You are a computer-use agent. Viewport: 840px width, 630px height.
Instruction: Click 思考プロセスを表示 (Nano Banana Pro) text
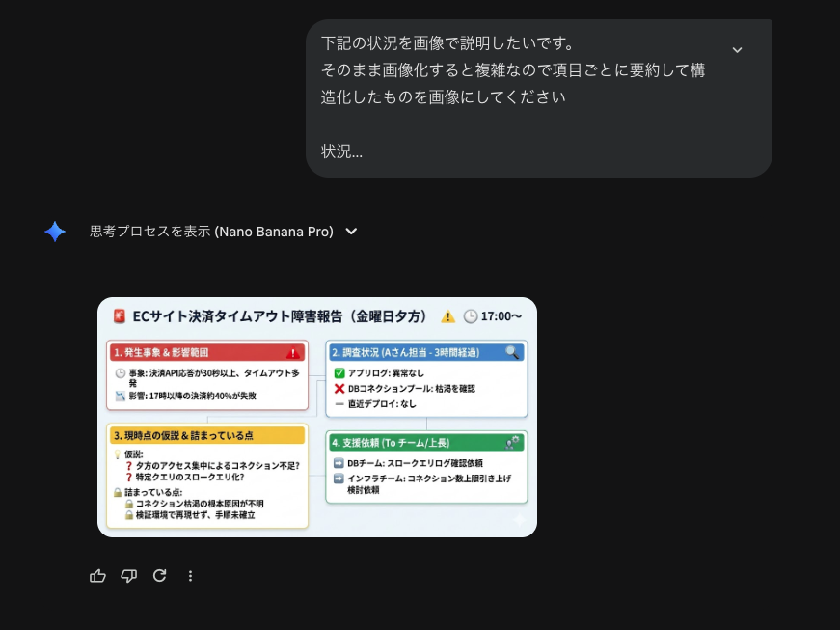(211, 232)
